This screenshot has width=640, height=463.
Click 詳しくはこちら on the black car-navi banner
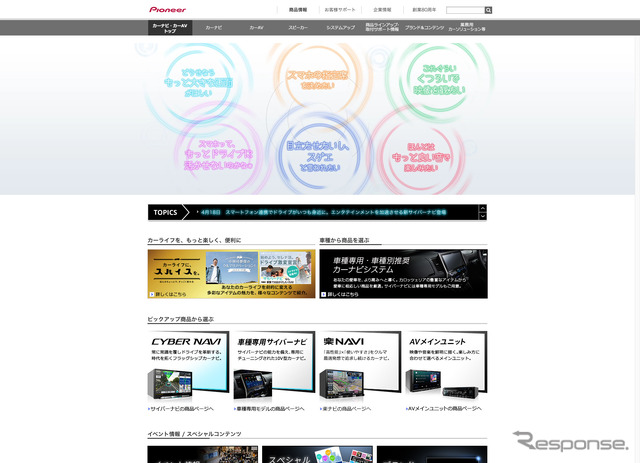[340, 294]
